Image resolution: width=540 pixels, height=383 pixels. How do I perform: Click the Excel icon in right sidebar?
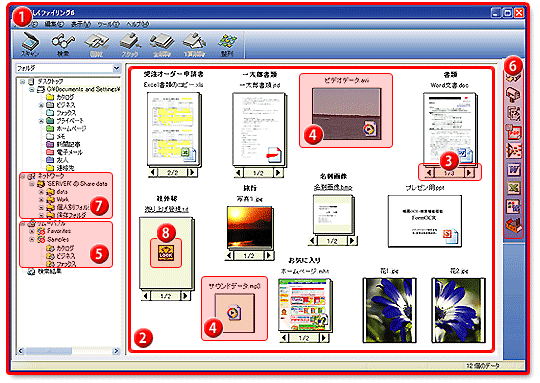513,188
